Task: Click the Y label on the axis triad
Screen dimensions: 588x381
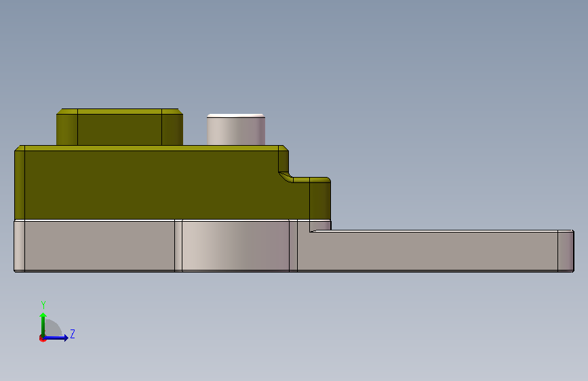Action: 43,304
